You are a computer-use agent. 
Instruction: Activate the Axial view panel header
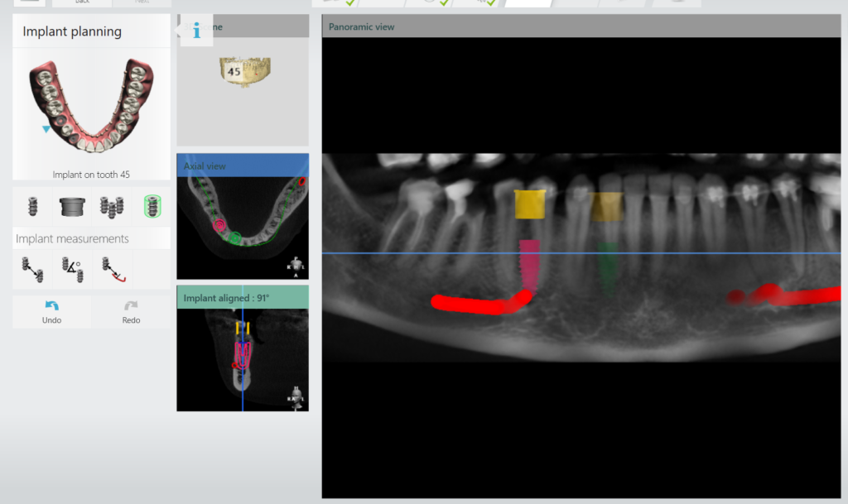[x=243, y=166]
